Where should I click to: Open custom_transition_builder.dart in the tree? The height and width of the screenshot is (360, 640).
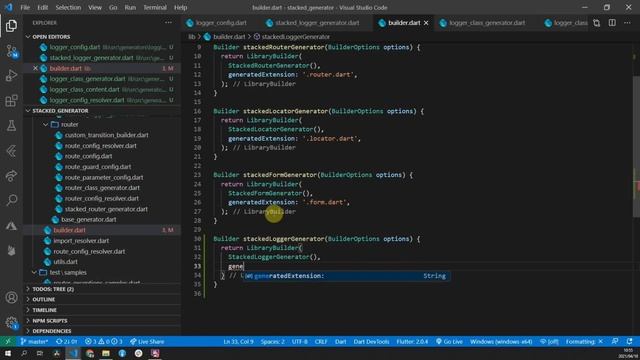point(107,135)
